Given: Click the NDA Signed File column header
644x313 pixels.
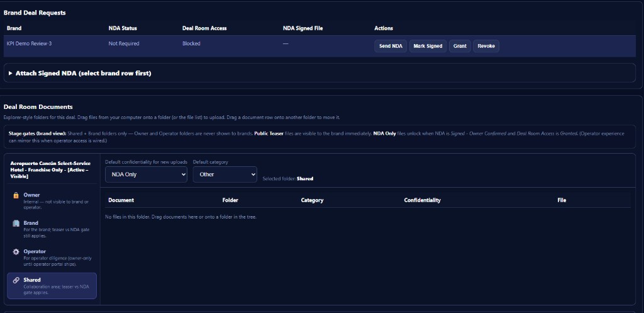Looking at the screenshot, I should (303, 28).
